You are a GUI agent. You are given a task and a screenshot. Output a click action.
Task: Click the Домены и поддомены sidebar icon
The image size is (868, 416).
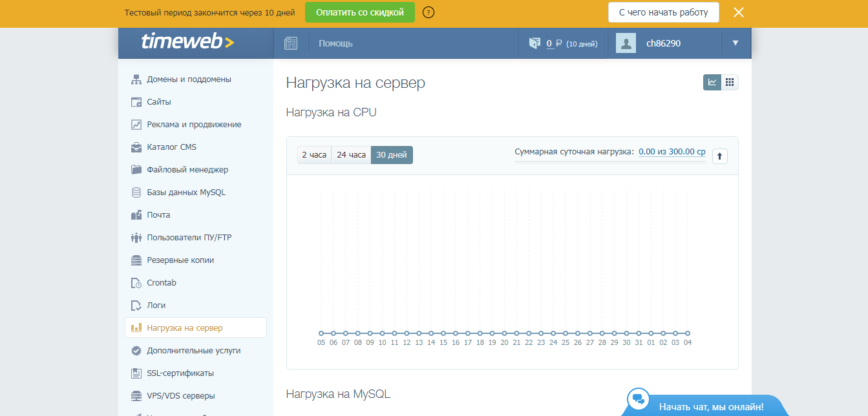click(136, 79)
